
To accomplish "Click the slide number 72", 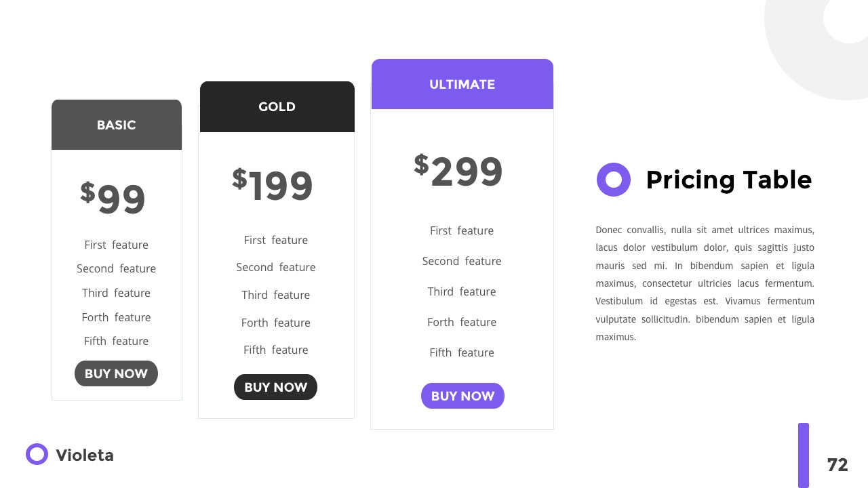I will [837, 465].
